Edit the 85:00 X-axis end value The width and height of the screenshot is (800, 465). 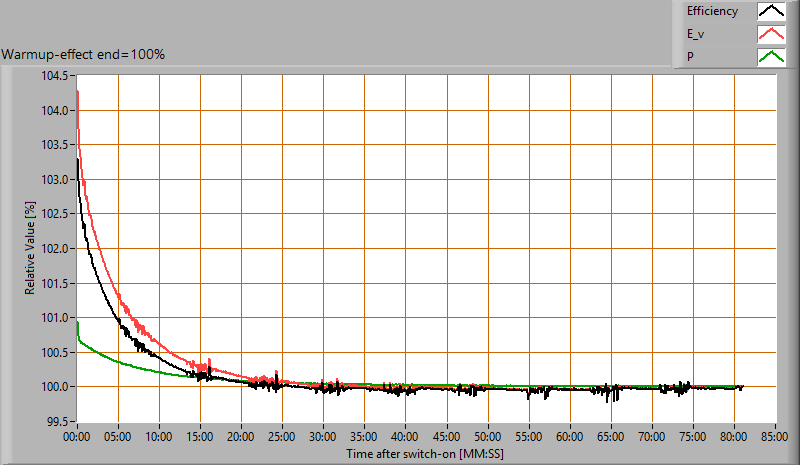pyautogui.click(x=774, y=437)
